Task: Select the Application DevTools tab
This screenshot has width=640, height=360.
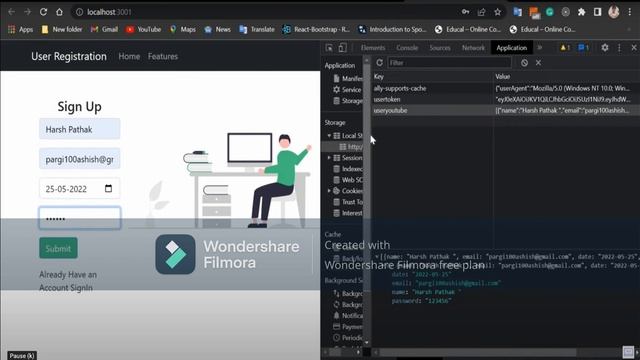Action: tap(511, 48)
